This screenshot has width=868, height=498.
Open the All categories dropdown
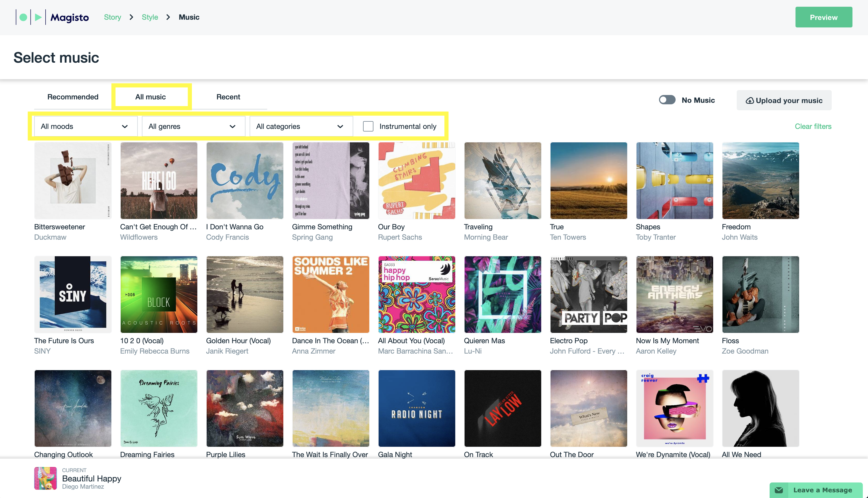[x=301, y=126]
